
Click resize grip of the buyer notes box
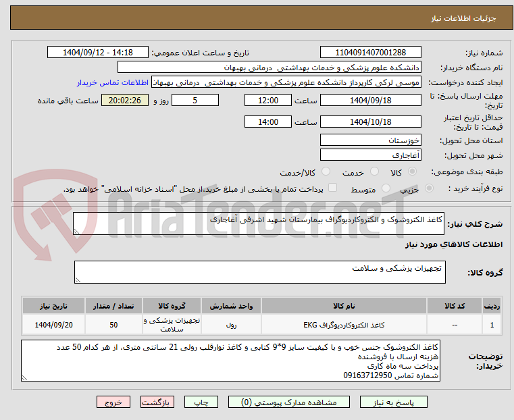(x=24, y=378)
